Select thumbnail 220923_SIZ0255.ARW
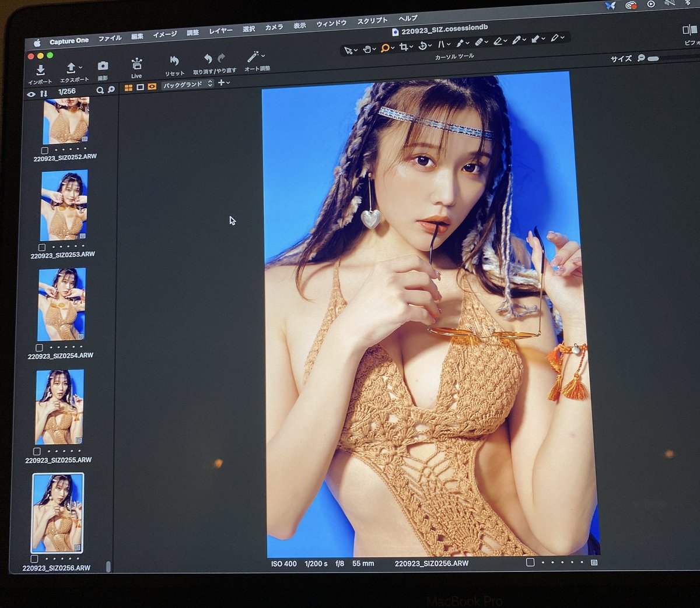Screen dimensions: 700x608 point(60,407)
